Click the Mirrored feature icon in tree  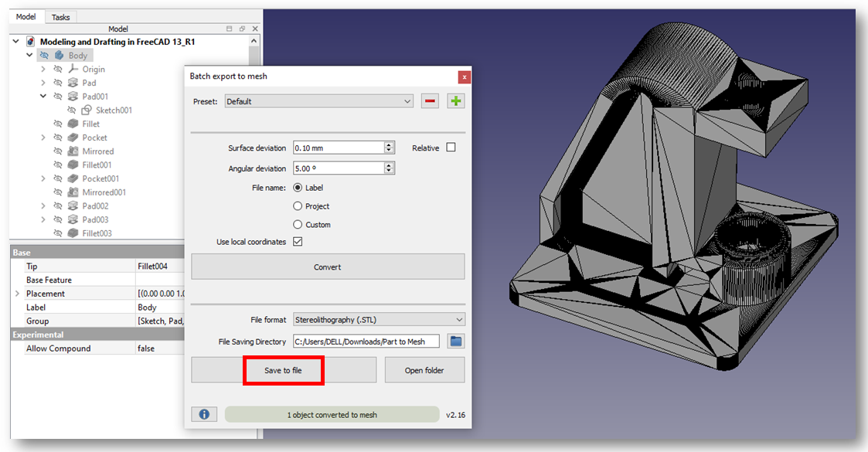[x=73, y=151]
